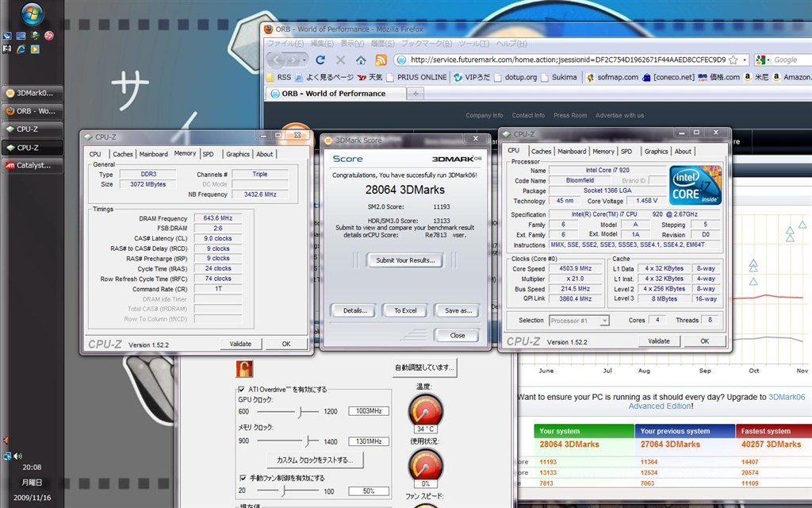
Task: Click the Windows Start orb
Action: coord(33,14)
